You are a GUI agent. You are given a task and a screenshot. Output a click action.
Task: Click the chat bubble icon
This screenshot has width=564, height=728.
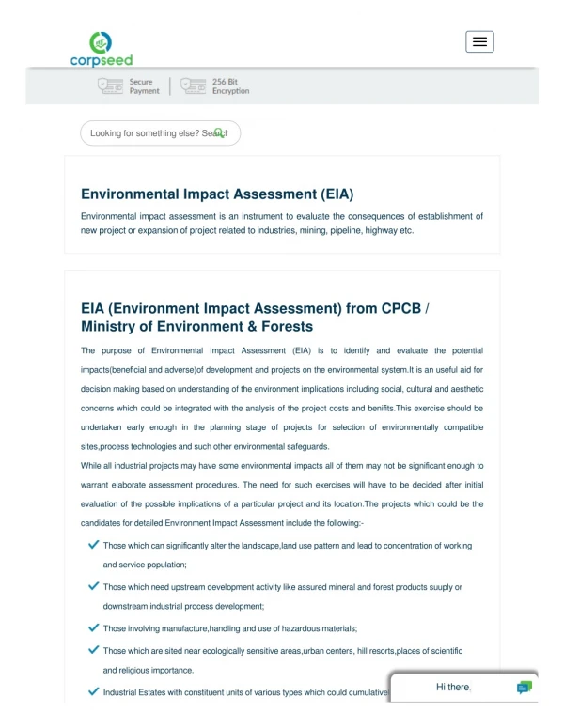coord(524,688)
